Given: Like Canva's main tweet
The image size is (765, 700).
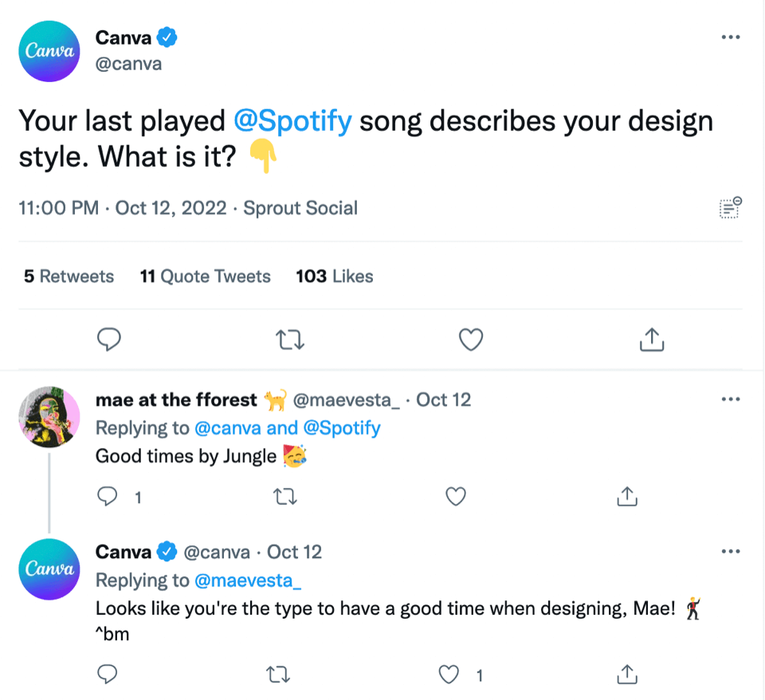Looking at the screenshot, I should pos(470,339).
